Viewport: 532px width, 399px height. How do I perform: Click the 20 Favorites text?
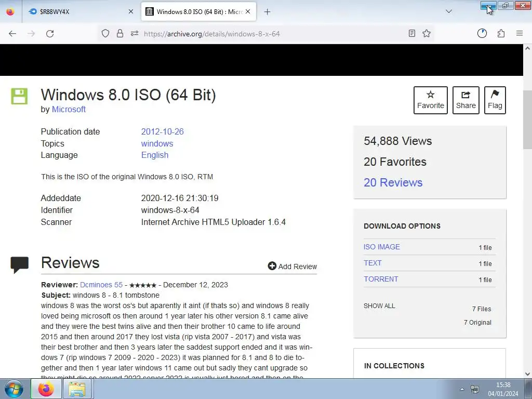tap(395, 162)
